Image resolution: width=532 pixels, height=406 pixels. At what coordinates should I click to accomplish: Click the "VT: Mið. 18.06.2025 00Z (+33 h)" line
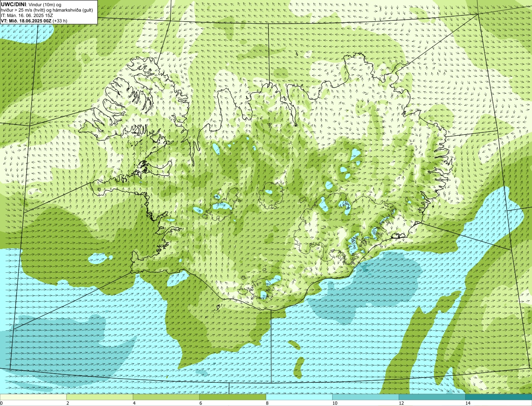pos(34,20)
